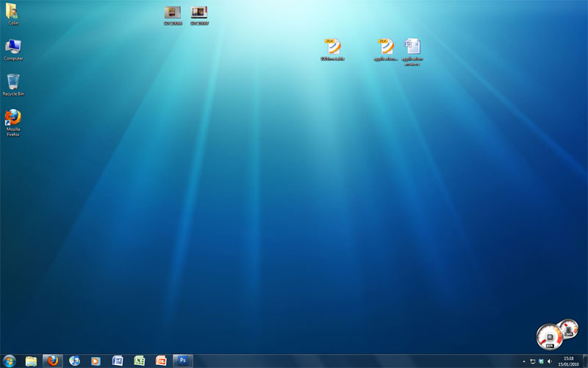This screenshot has width=588, height=368.
Task: Select the Recycle Bin icon
Action: pyautogui.click(x=13, y=85)
